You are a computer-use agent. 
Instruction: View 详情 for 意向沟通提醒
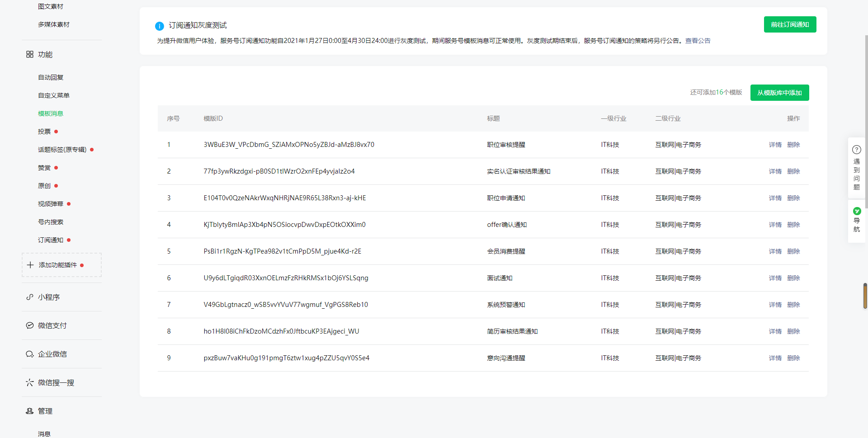coord(775,358)
